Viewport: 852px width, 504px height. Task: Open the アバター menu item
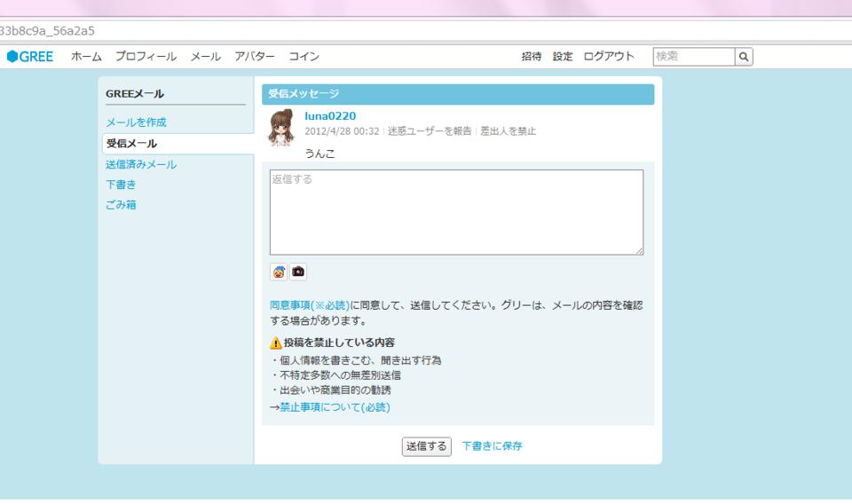pos(255,57)
